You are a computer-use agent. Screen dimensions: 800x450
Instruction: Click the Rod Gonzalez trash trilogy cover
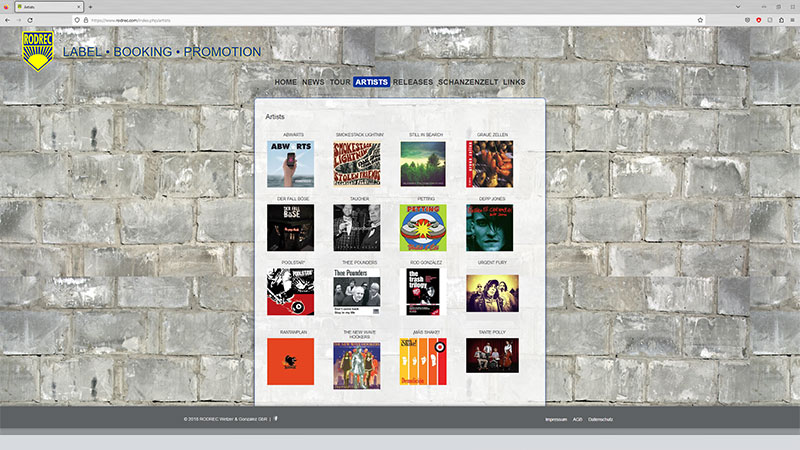423,291
